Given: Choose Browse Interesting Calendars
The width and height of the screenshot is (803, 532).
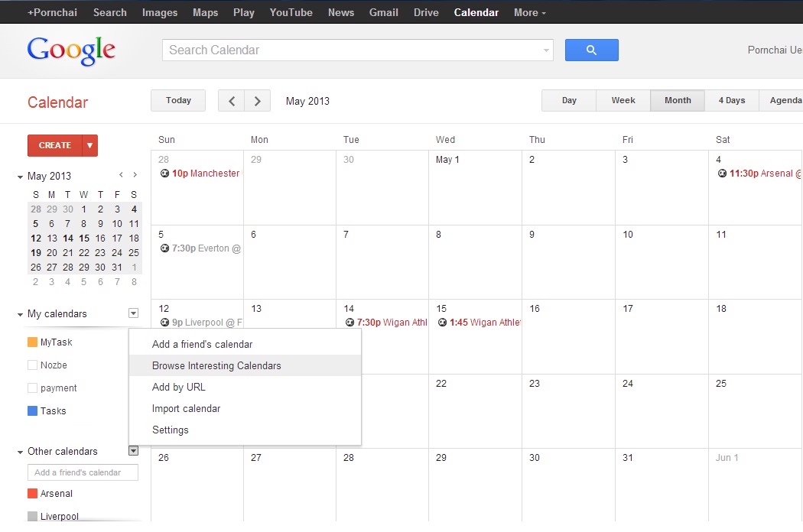Looking at the screenshot, I should tap(245, 365).
